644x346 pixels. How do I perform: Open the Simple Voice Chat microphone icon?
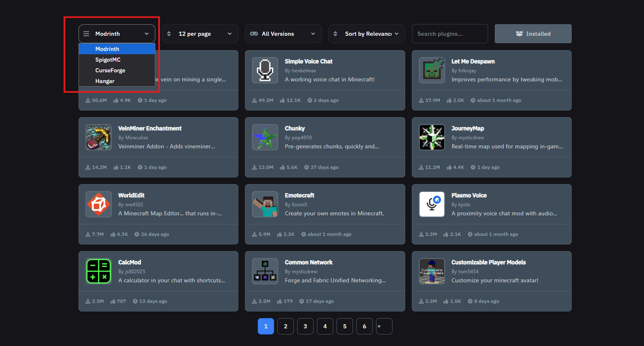pos(265,70)
